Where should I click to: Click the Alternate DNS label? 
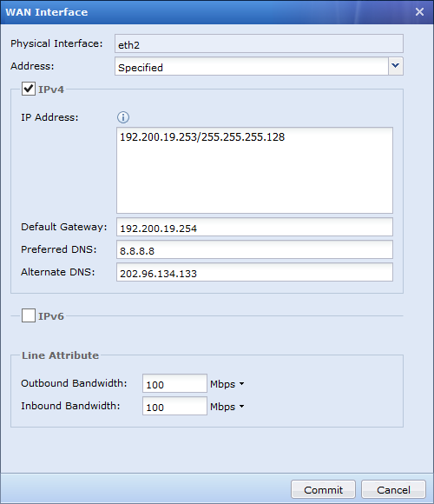[x=58, y=272]
